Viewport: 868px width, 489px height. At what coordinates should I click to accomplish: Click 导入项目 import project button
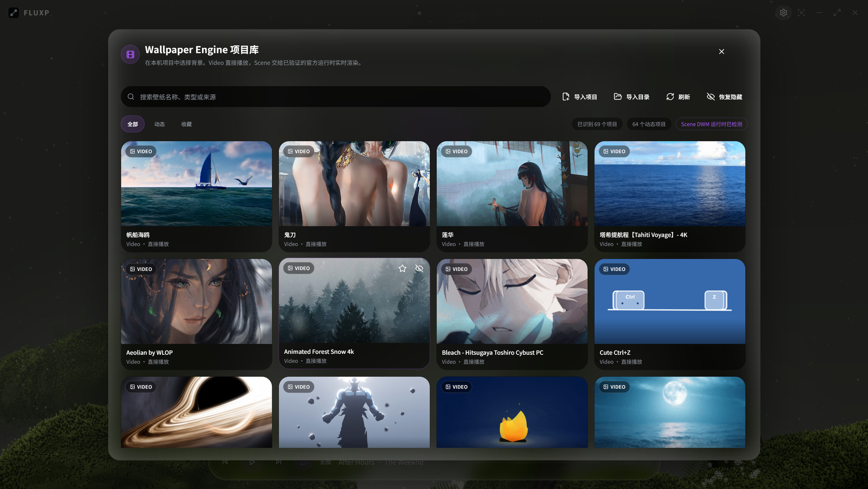(580, 97)
